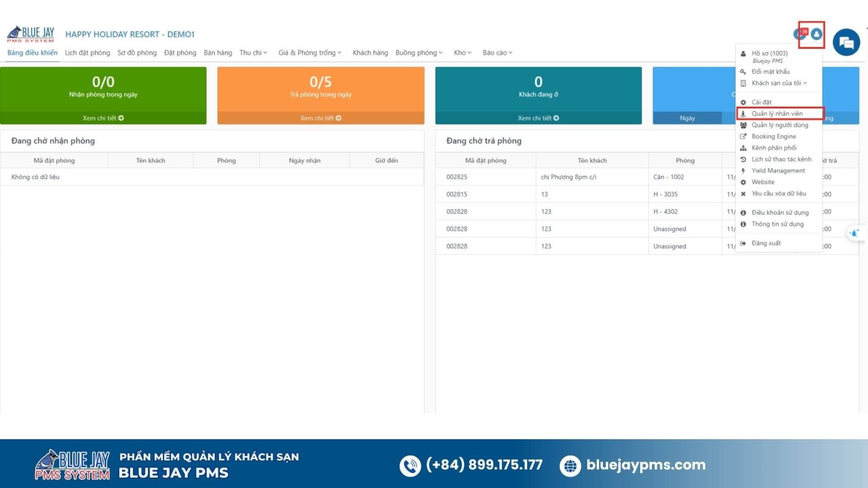868x488 pixels.
Task: Click Xem chi tiết under Trả phòng trong ngày
Action: (320, 118)
